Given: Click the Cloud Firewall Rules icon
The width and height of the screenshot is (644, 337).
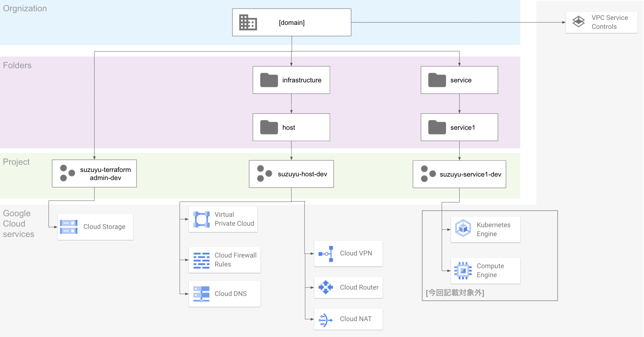Looking at the screenshot, I should tap(201, 260).
